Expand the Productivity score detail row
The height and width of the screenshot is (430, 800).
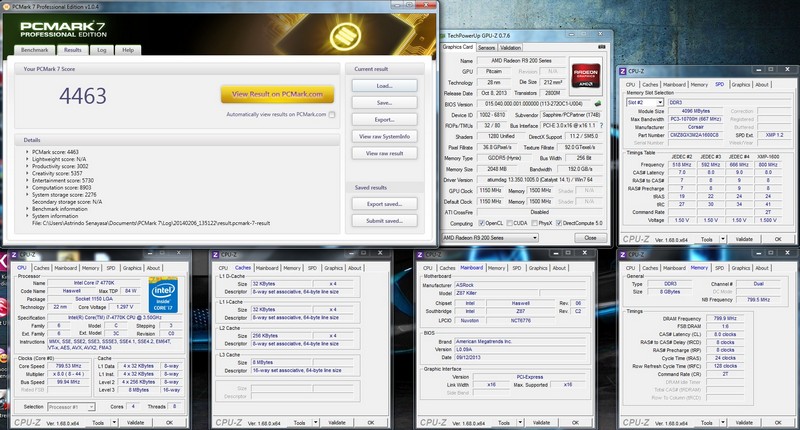point(27,166)
